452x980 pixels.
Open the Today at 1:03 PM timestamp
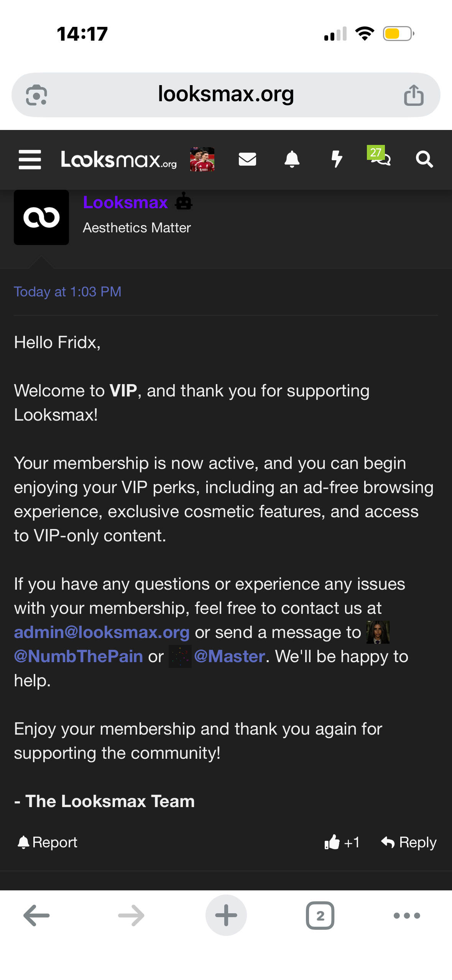67,292
